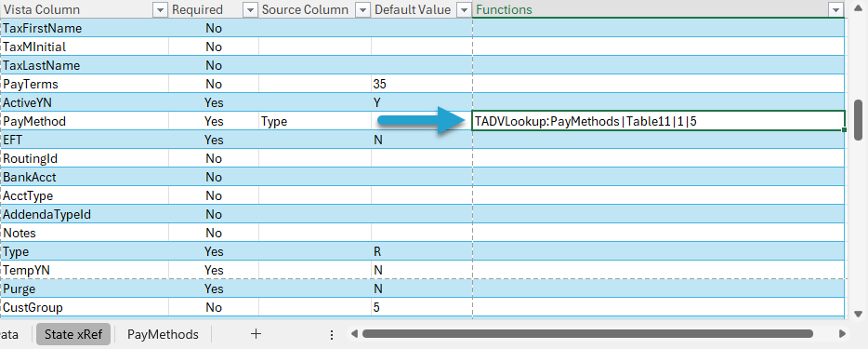Viewport: 868px width, 349px height.
Task: Click the sheet tab options dots
Action: pos(332,335)
